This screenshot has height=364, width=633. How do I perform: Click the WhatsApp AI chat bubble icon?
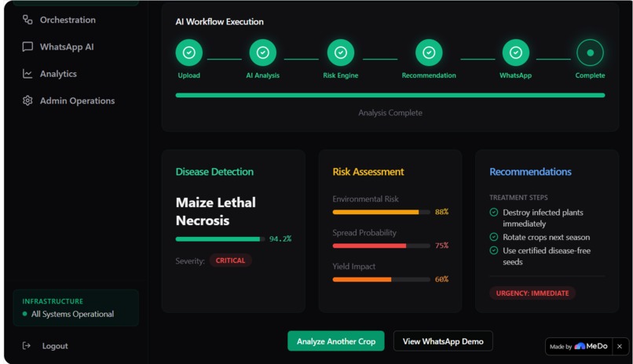pyautogui.click(x=27, y=47)
